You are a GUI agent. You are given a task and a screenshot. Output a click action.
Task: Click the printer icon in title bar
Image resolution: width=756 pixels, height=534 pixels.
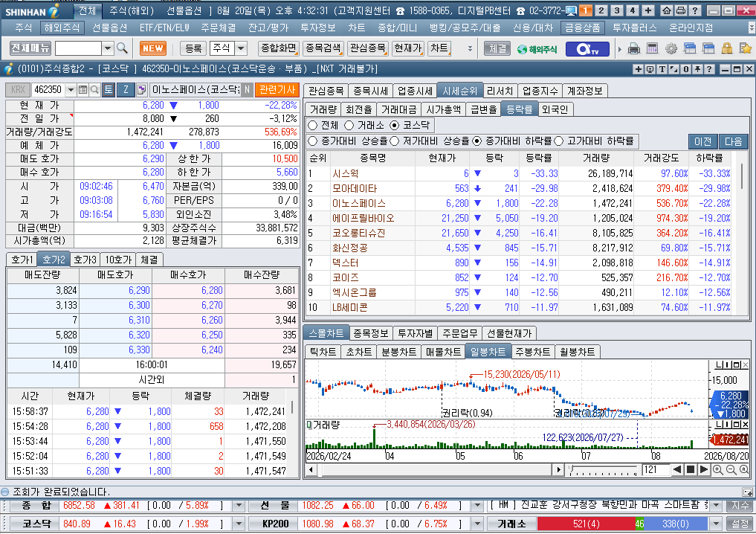click(681, 10)
